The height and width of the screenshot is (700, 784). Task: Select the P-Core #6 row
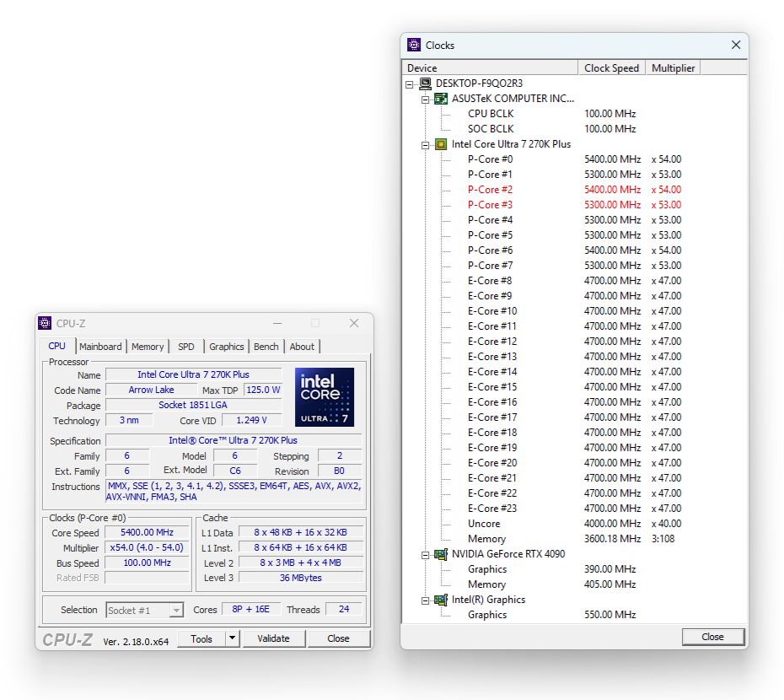tap(574, 250)
